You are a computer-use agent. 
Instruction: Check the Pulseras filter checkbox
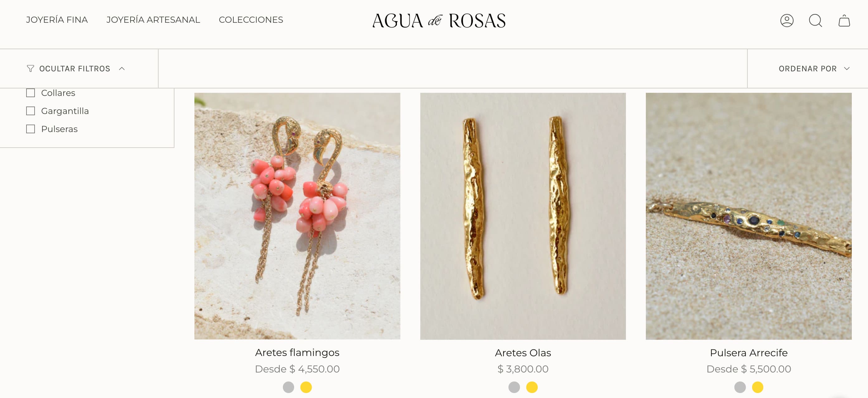(x=31, y=129)
